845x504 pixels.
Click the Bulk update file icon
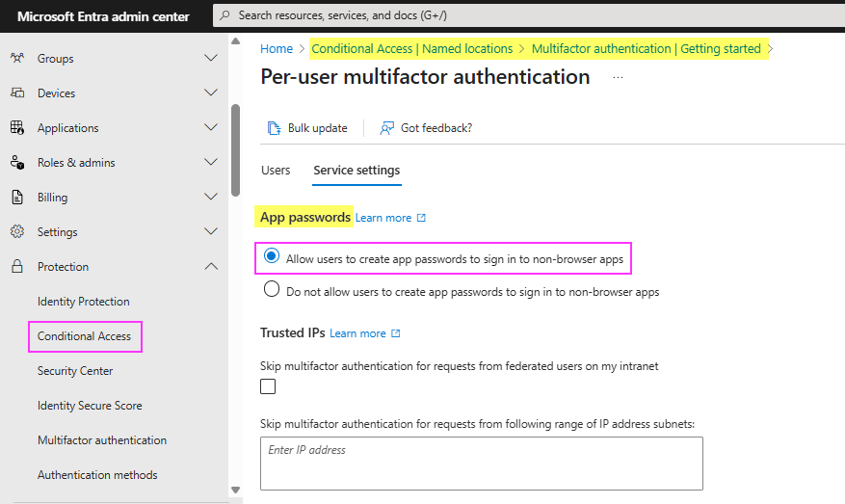point(275,128)
